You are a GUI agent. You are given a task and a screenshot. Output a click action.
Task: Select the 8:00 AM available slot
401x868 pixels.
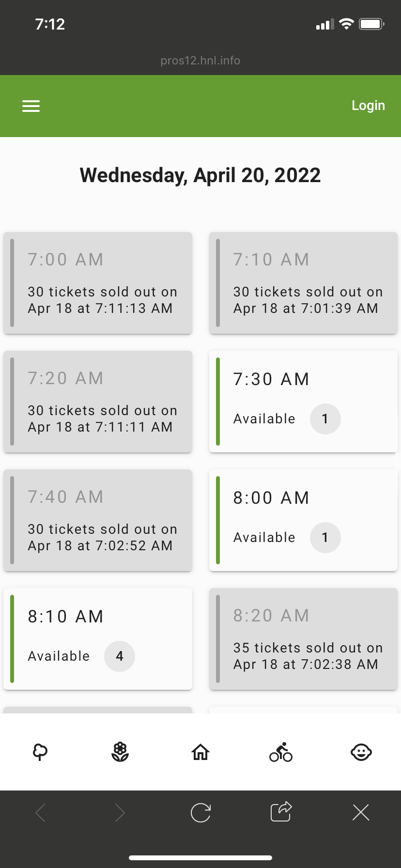303,520
